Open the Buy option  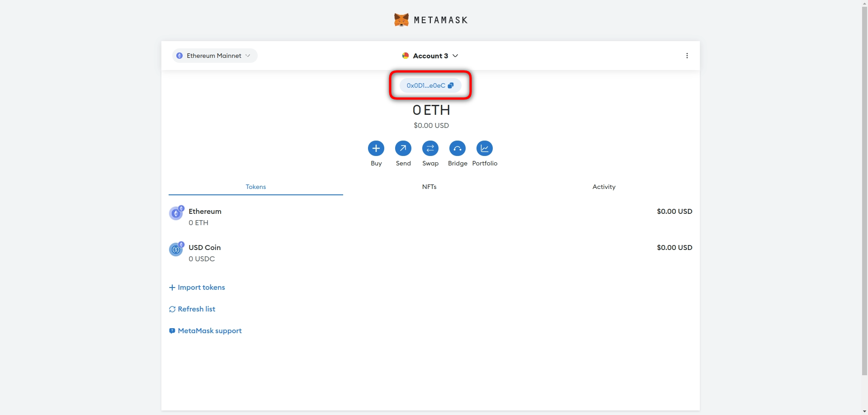376,148
